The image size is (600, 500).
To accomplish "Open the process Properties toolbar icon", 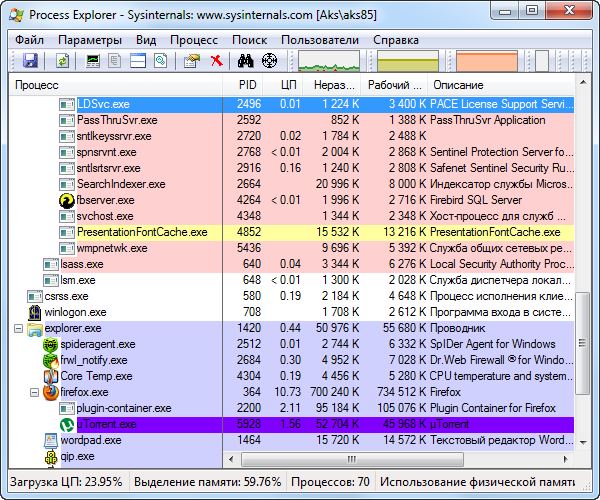I will [x=192, y=62].
